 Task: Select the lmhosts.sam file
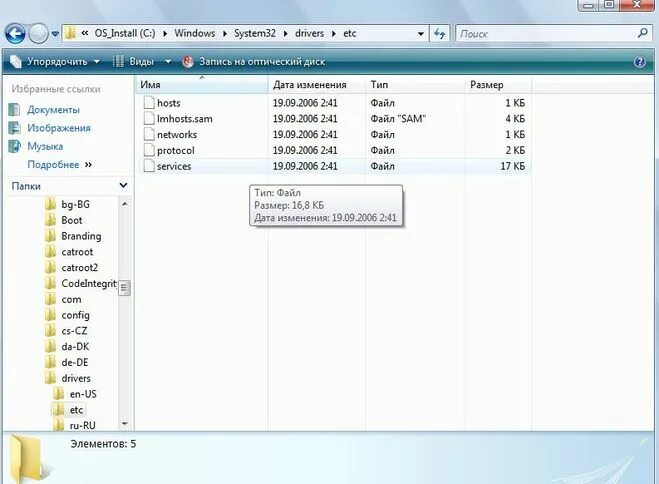[185, 119]
